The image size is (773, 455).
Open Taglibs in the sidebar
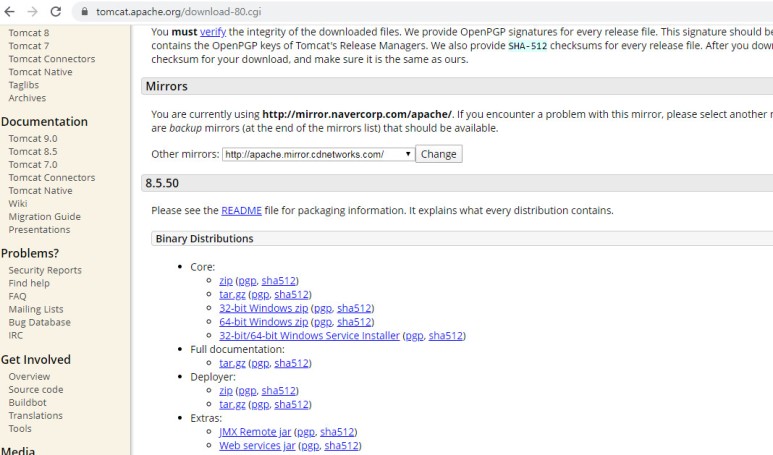24,85
